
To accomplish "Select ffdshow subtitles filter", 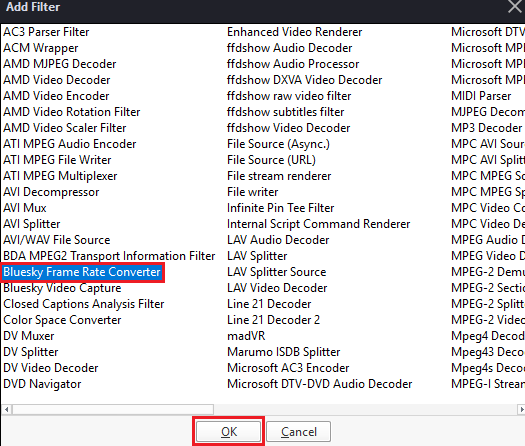I will (286, 112).
